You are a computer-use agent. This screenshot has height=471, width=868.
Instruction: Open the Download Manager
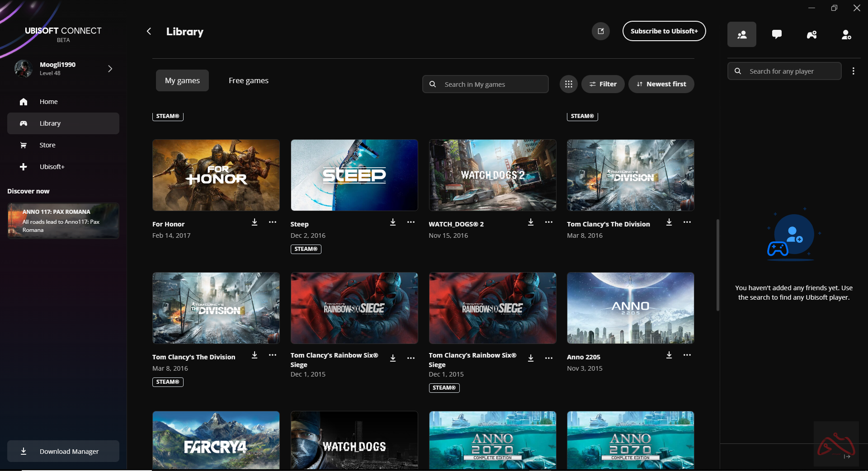pos(63,451)
